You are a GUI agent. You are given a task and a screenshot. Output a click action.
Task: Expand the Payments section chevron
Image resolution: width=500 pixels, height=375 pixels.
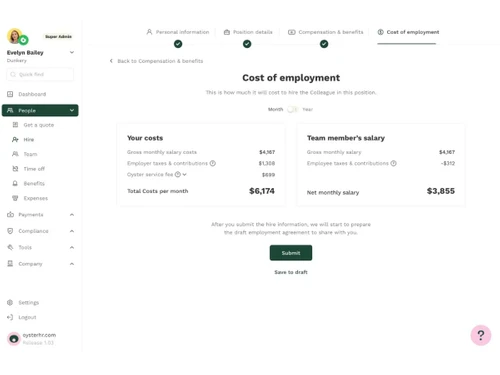point(72,215)
